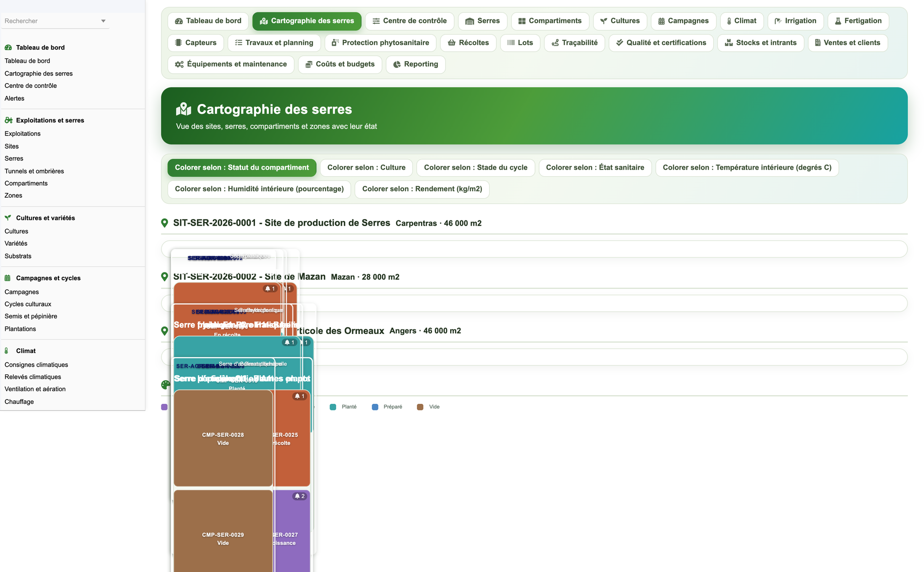Open compartment card CMP-SER-0029 Vide

[223, 531]
